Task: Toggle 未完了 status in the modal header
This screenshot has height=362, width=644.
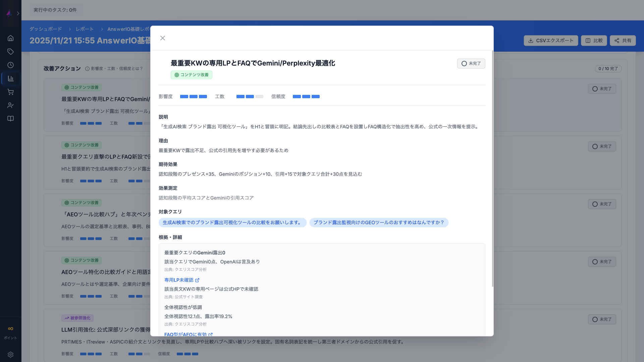Action: [471, 63]
